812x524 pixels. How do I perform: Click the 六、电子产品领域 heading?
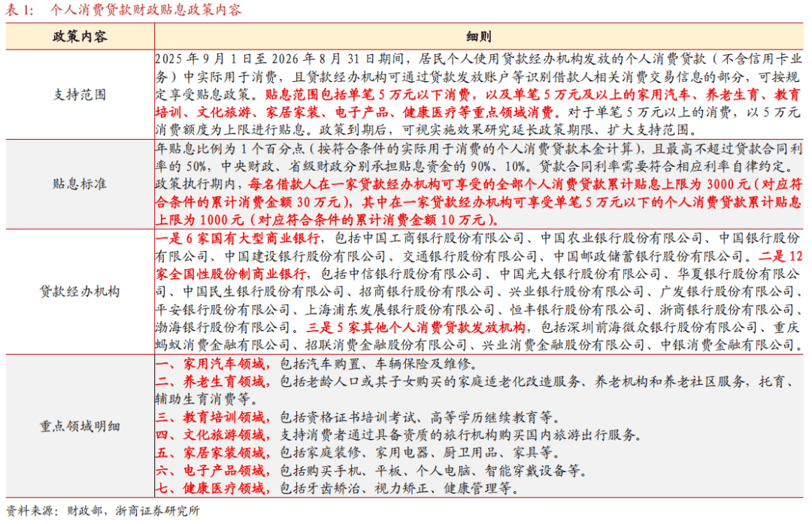pyautogui.click(x=211, y=471)
